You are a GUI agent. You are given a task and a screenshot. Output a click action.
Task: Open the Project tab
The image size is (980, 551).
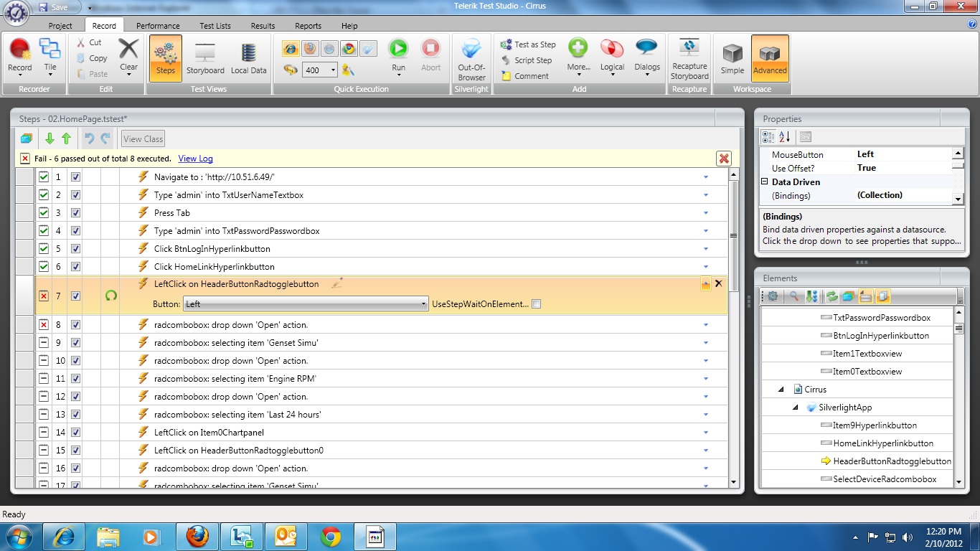coord(60,26)
